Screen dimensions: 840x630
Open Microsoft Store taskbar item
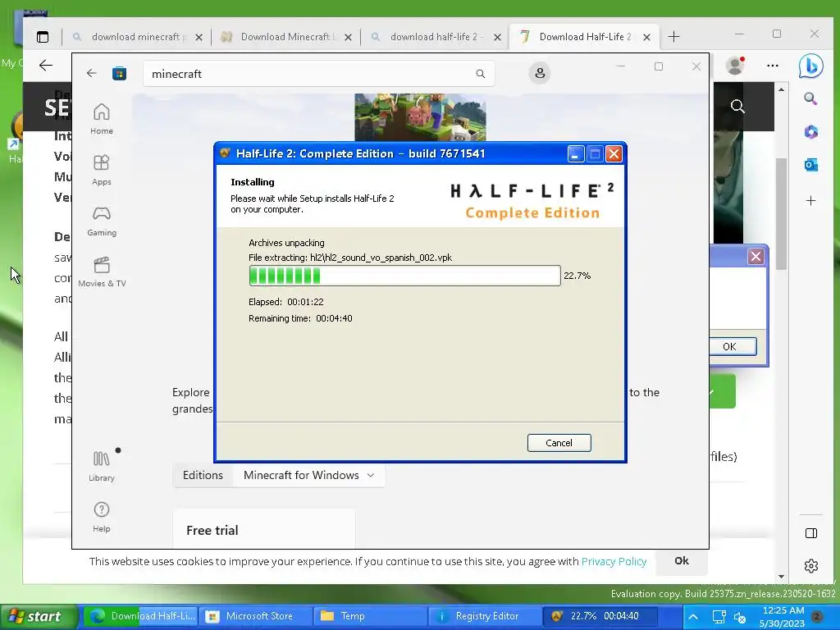pos(254,617)
